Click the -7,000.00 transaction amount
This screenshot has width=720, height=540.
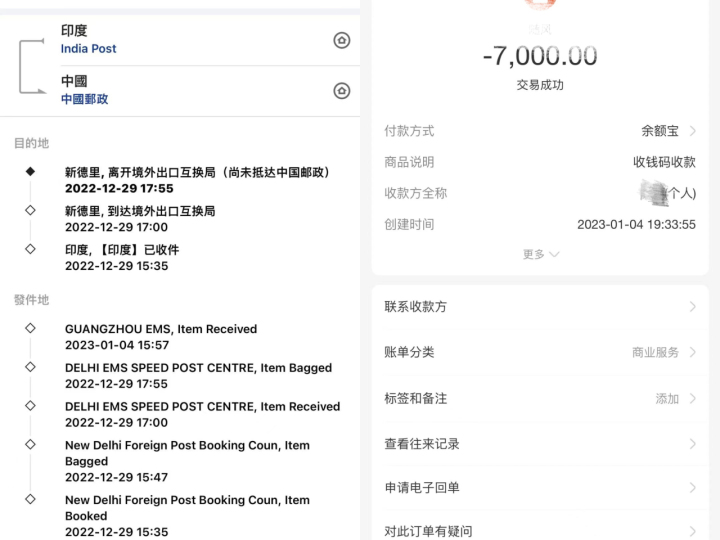(x=540, y=56)
